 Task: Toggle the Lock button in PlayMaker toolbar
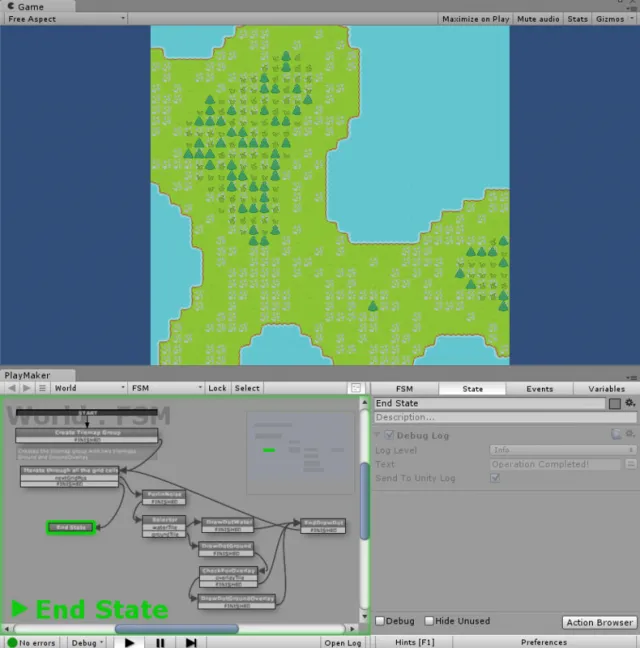click(x=217, y=388)
